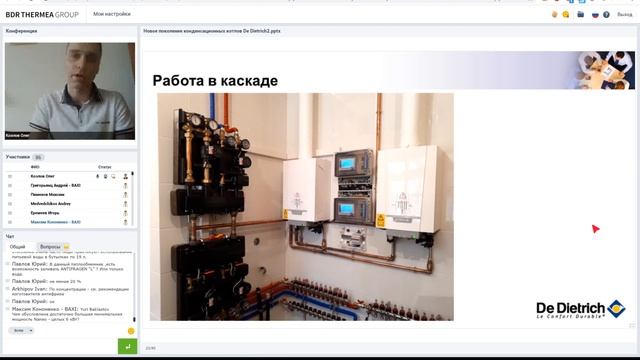This screenshot has height=360, width=640.
Task: Click the Статус column header
Action: point(105,167)
